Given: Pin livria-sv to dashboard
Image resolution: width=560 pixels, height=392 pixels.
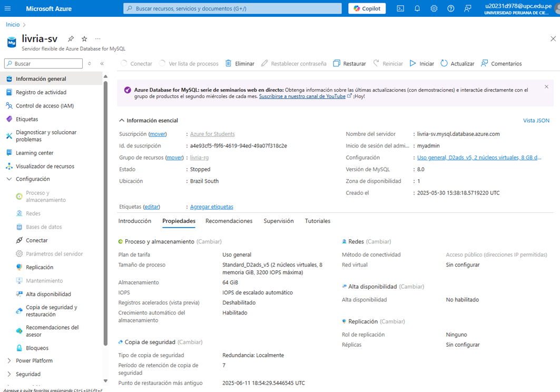Looking at the screenshot, I should [71, 38].
